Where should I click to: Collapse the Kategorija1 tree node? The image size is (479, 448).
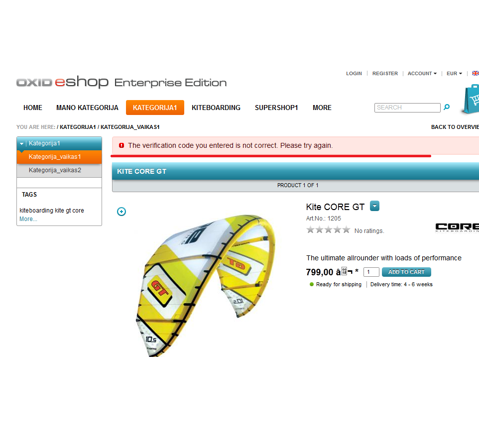22,143
